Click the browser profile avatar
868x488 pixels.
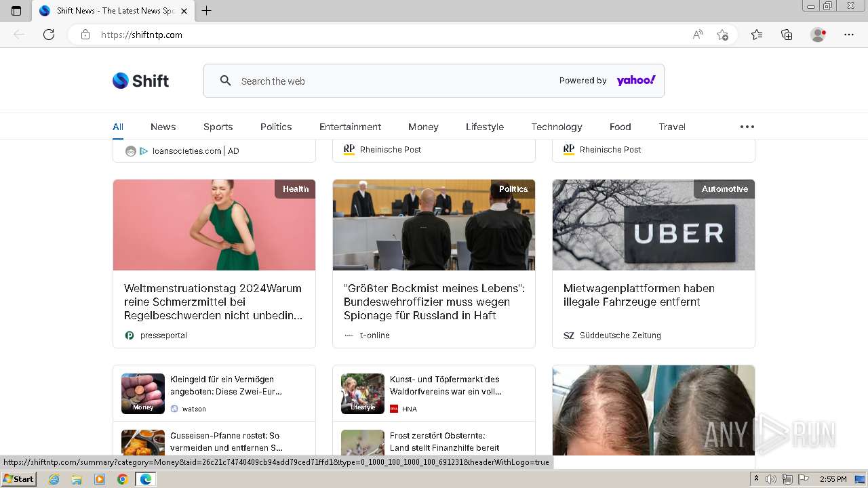818,35
